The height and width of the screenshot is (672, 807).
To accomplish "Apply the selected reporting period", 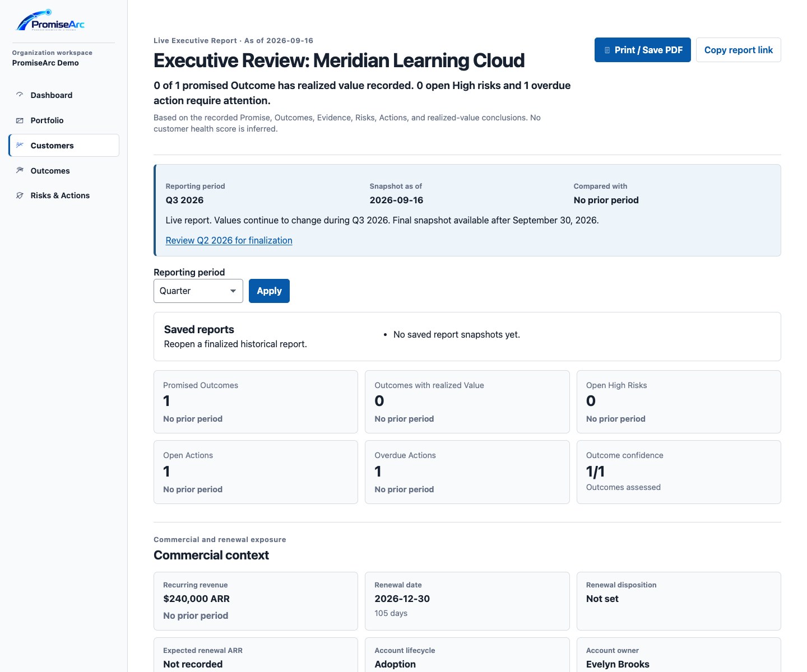I will (269, 291).
